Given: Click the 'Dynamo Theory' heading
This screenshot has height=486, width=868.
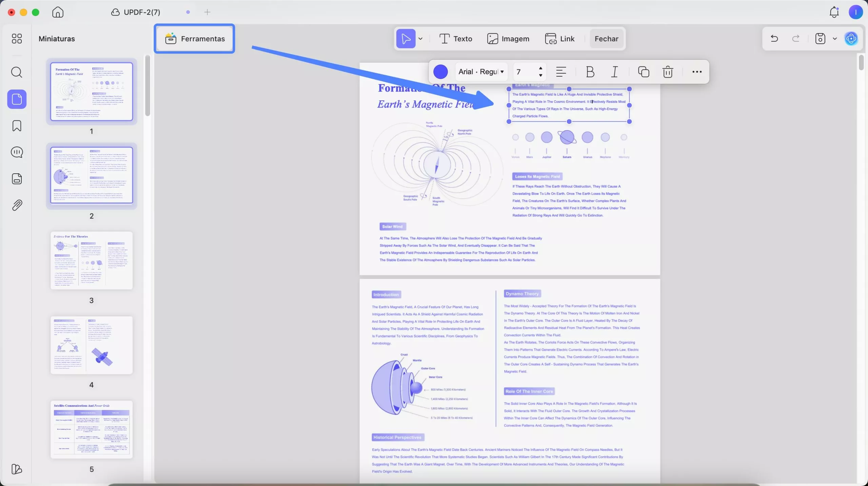Looking at the screenshot, I should tap(522, 294).
